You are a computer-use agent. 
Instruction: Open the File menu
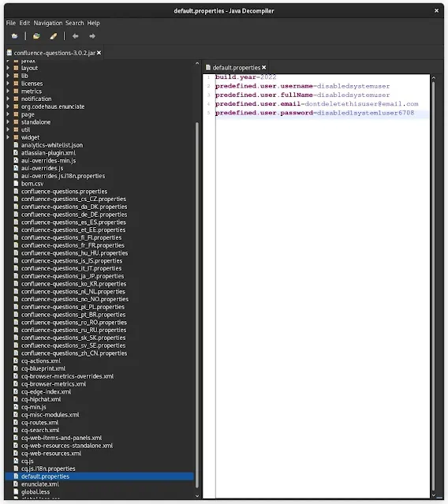[x=10, y=23]
